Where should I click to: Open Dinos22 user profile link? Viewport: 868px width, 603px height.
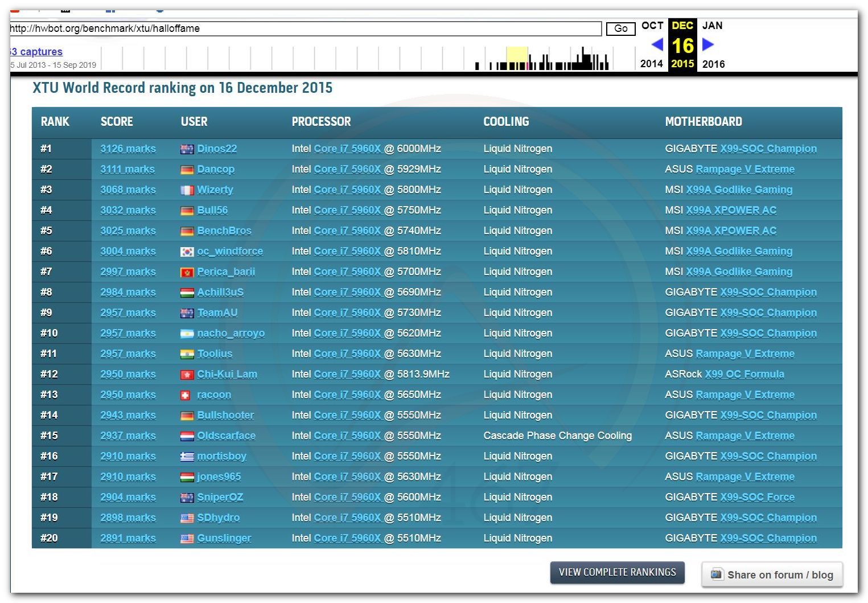[x=217, y=149]
